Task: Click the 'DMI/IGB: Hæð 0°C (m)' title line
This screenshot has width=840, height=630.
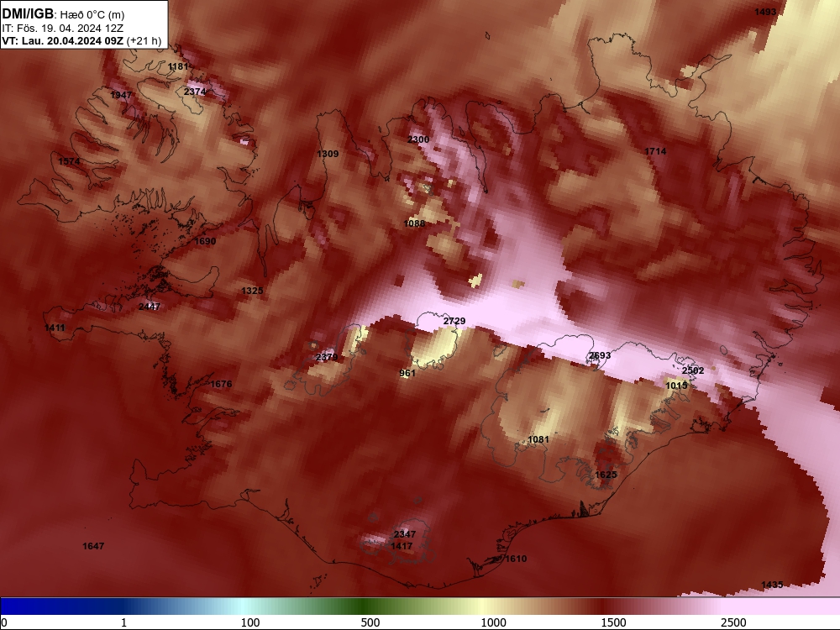Action: point(63,14)
